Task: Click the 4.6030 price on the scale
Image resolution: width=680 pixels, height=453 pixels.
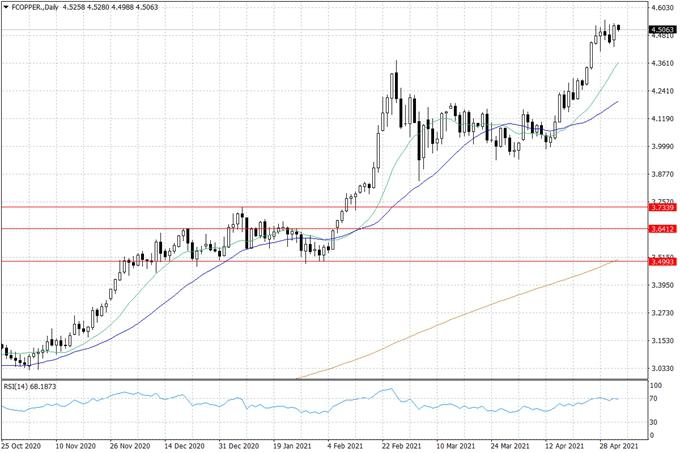Action: 661,8
